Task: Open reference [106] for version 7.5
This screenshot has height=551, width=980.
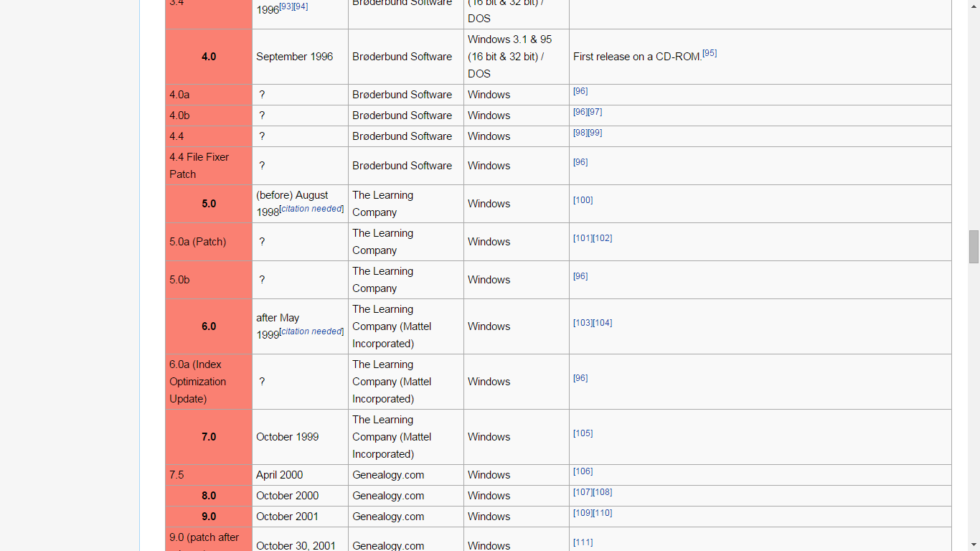Action: pyautogui.click(x=583, y=471)
